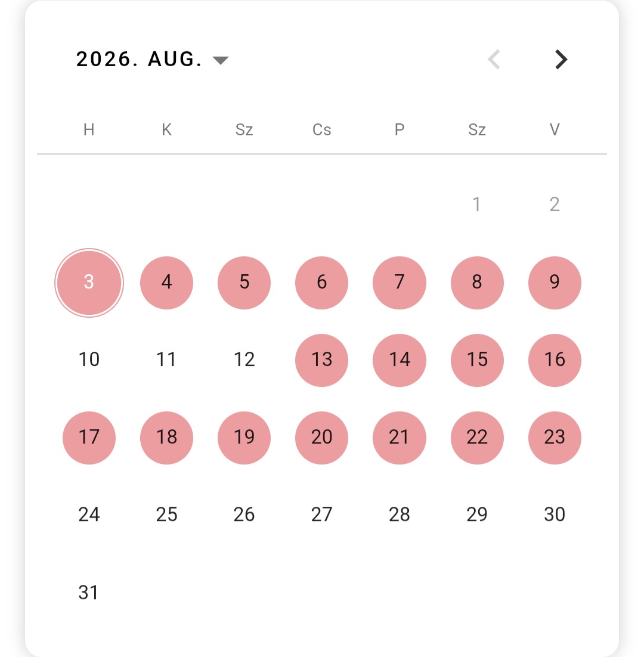The height and width of the screenshot is (657, 644).
Task: Select day 31 in the last row
Action: (x=89, y=593)
